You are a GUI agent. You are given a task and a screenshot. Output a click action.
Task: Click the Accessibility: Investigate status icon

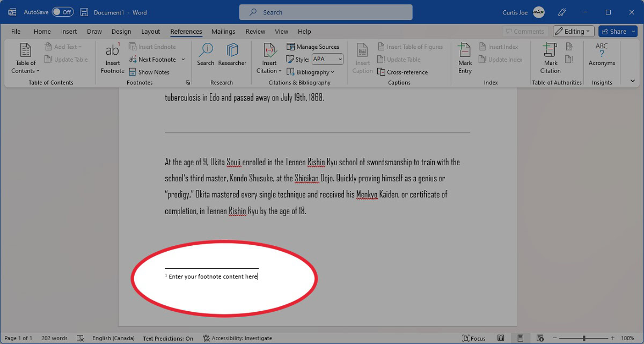point(207,338)
